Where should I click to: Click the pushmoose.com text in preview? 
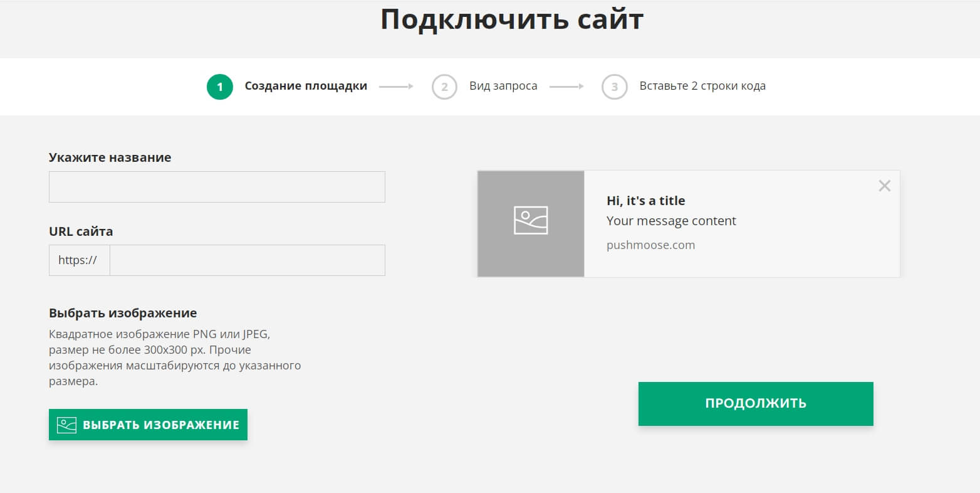click(650, 245)
